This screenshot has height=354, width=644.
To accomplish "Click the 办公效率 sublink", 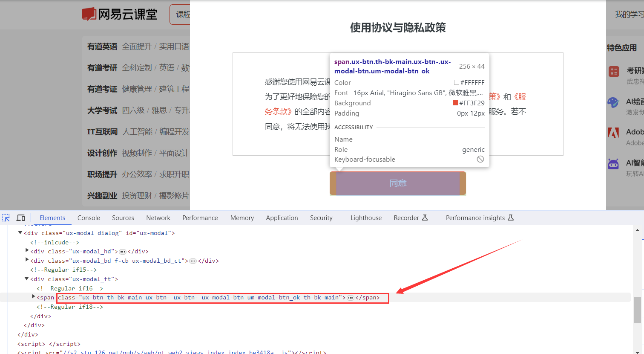I will coord(137,174).
